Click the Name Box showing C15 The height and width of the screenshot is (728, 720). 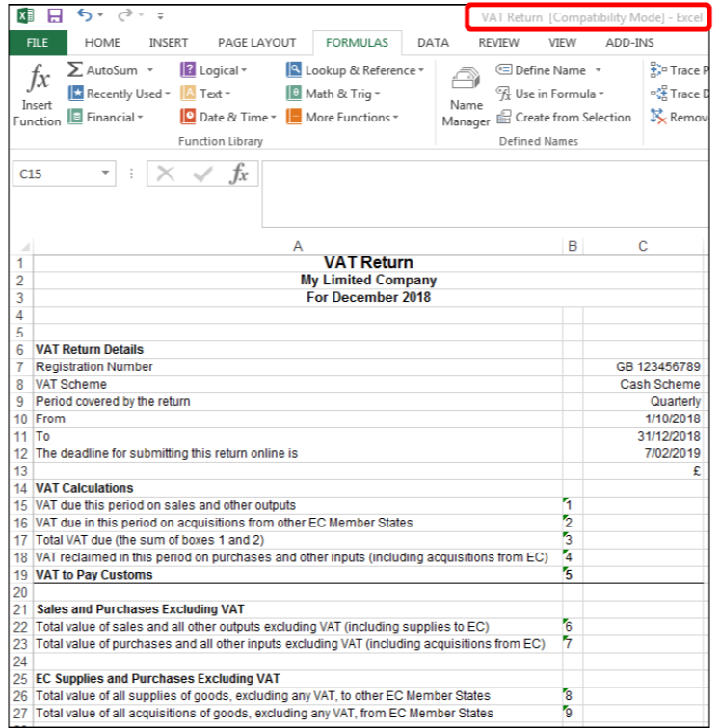(56, 175)
